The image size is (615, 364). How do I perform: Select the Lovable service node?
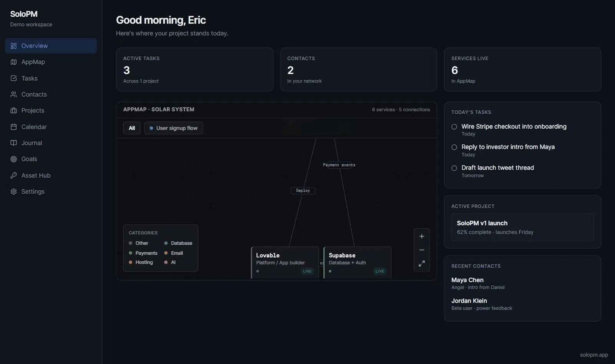(285, 263)
